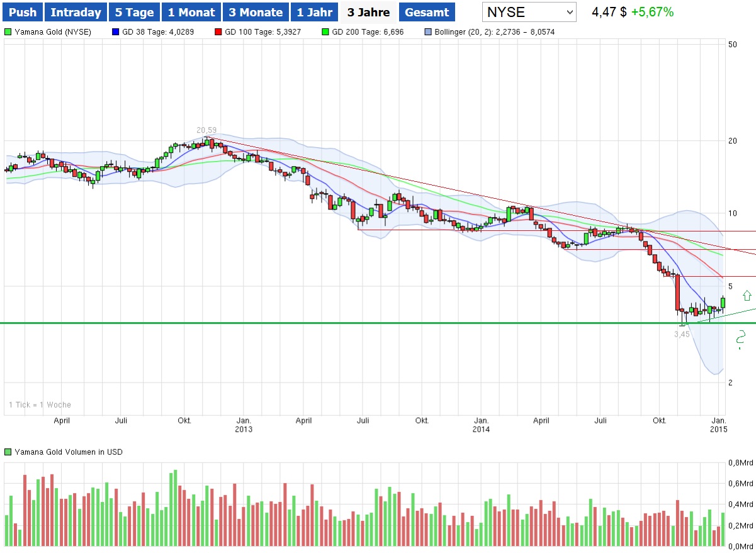Click the green question mark annotation
Viewport: 756px width, 553px height.
742,339
